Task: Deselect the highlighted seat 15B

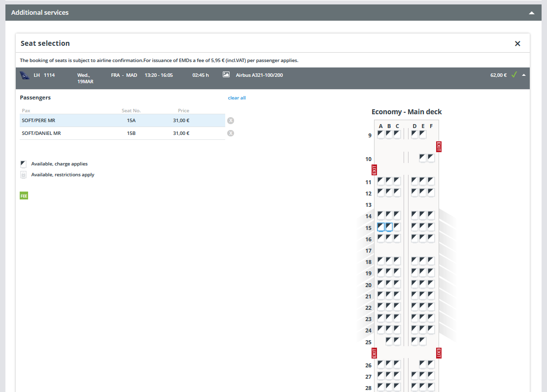Action: pyautogui.click(x=389, y=227)
